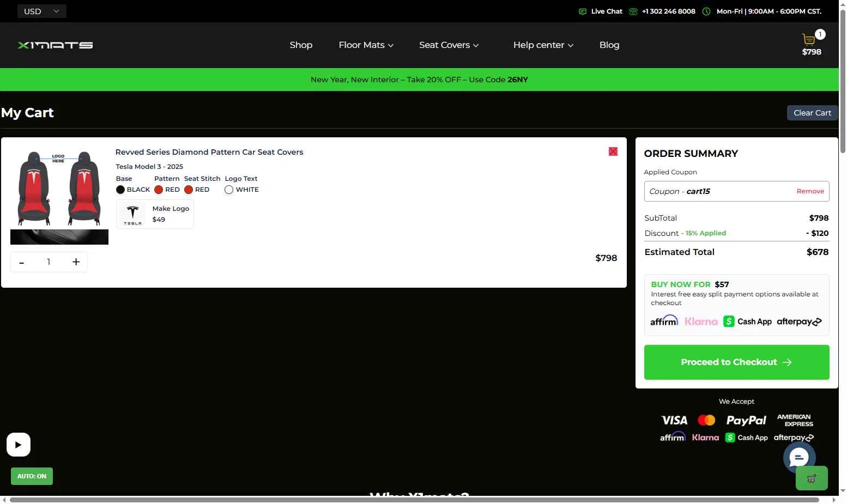Click the "15% Applied" discount text

click(706, 233)
